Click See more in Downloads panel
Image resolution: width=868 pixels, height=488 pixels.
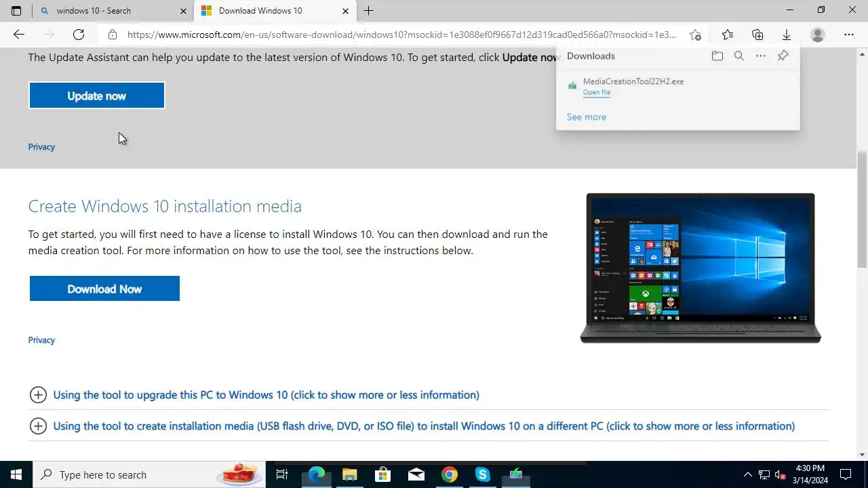pyautogui.click(x=587, y=117)
